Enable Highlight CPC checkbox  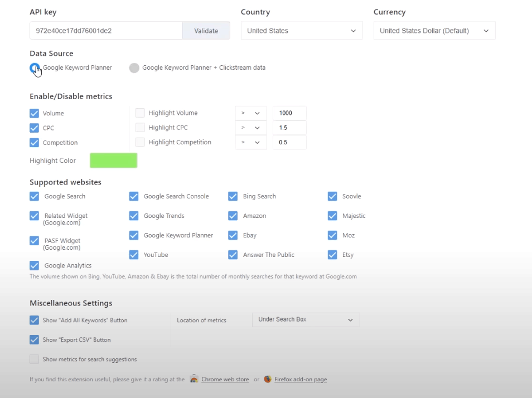(x=140, y=128)
